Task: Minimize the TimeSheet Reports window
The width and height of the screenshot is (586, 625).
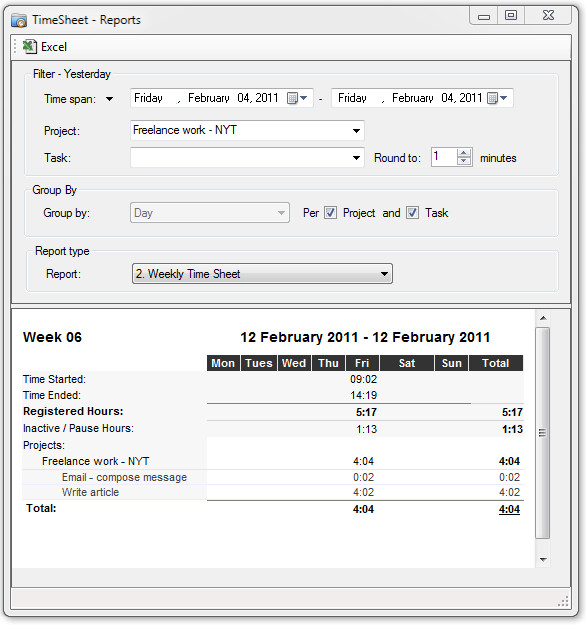Action: pyautogui.click(x=484, y=16)
